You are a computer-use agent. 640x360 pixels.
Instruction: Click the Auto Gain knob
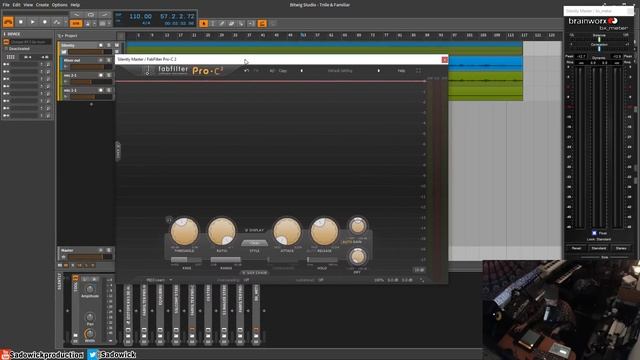coord(358,226)
